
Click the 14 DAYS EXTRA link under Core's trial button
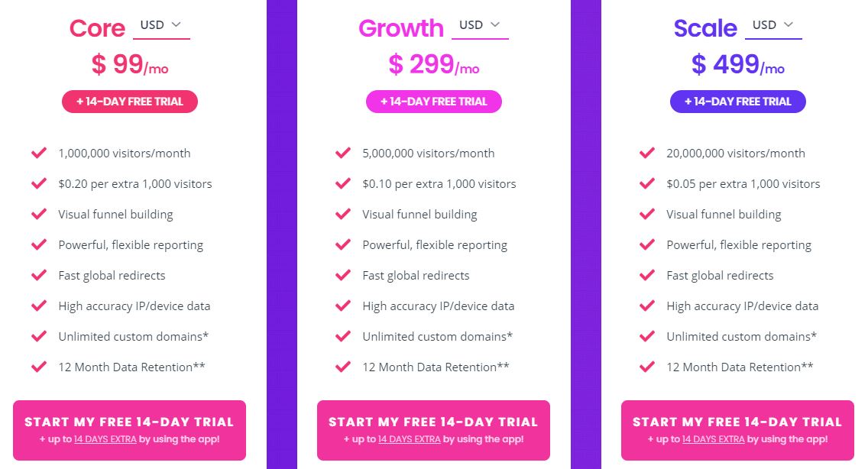coord(105,439)
